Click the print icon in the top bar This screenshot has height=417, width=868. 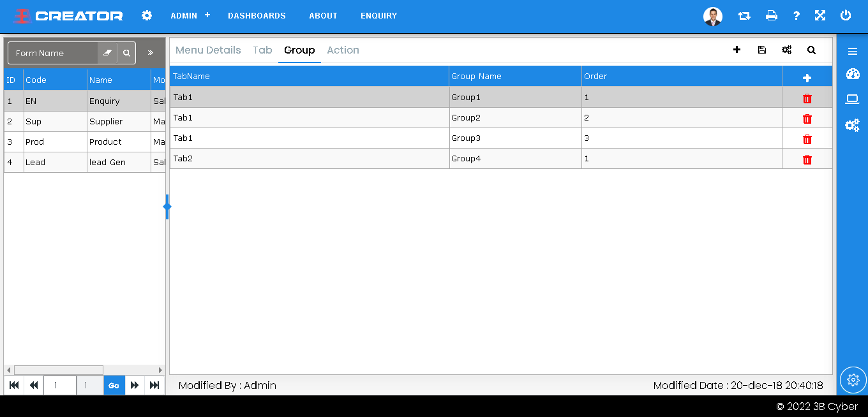coord(771,16)
